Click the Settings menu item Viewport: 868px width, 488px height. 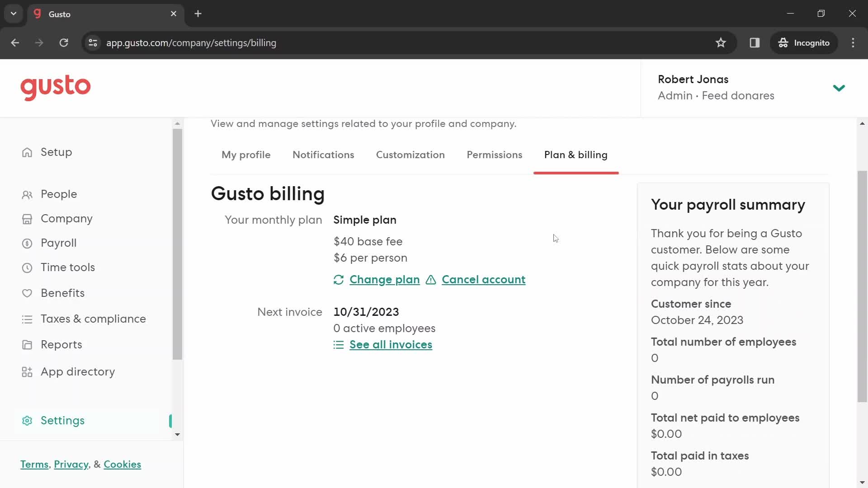coord(62,420)
